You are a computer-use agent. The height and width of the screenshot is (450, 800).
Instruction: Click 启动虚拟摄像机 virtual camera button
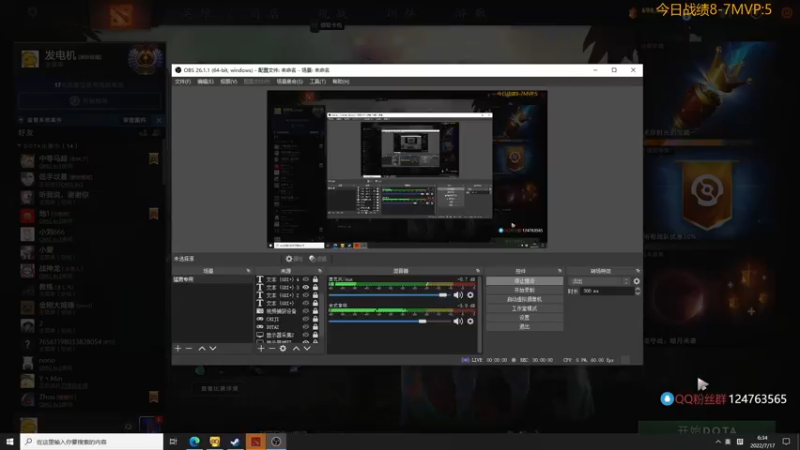(524, 299)
